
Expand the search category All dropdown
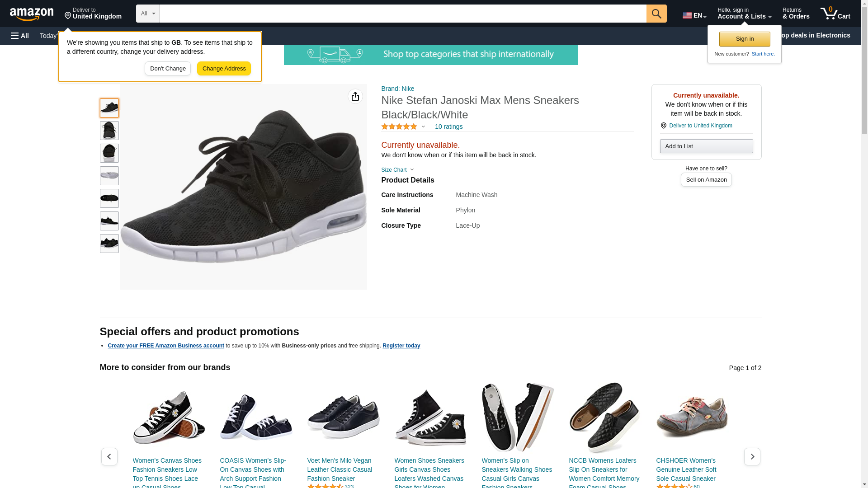click(x=147, y=14)
